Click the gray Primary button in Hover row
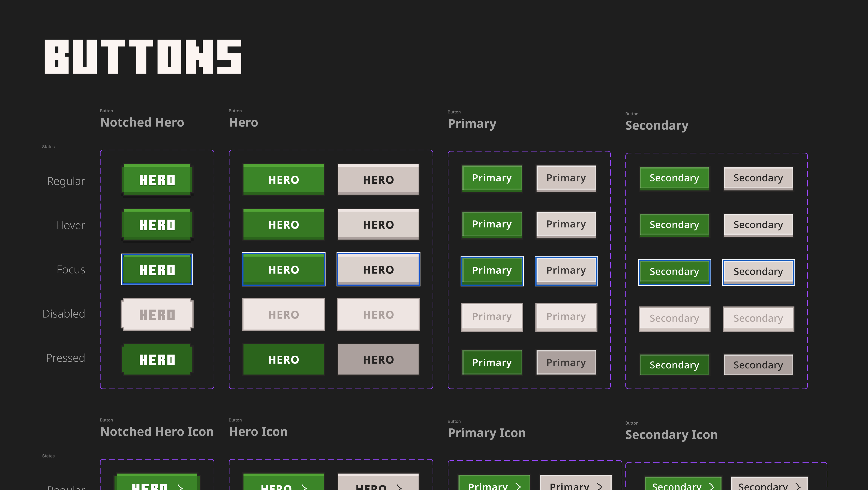 [x=566, y=224]
